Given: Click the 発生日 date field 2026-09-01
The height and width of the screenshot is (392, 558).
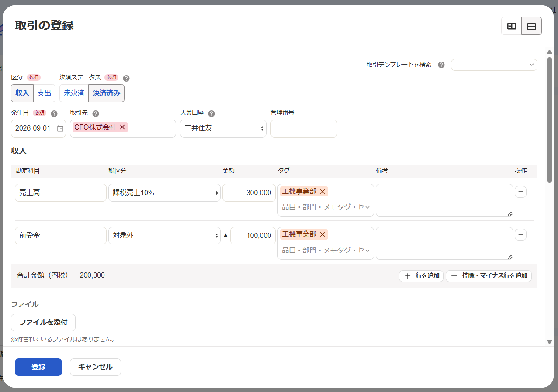Looking at the screenshot, I should click(38, 128).
